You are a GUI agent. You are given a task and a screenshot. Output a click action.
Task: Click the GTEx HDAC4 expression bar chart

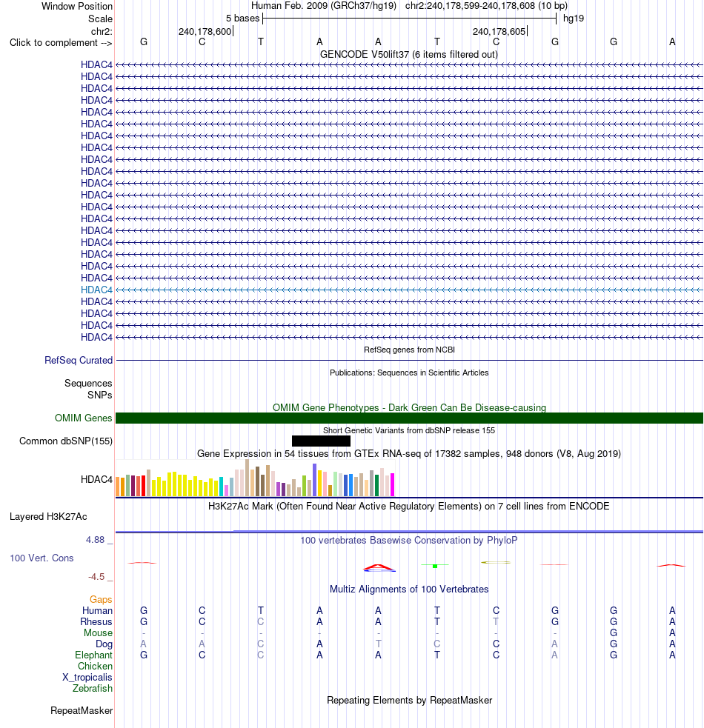pyautogui.click(x=255, y=478)
